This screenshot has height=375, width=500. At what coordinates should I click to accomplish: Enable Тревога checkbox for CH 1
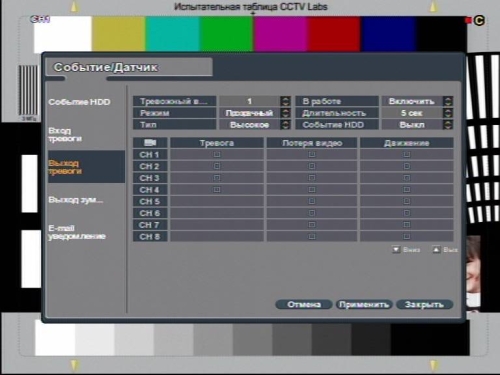coord(217,154)
